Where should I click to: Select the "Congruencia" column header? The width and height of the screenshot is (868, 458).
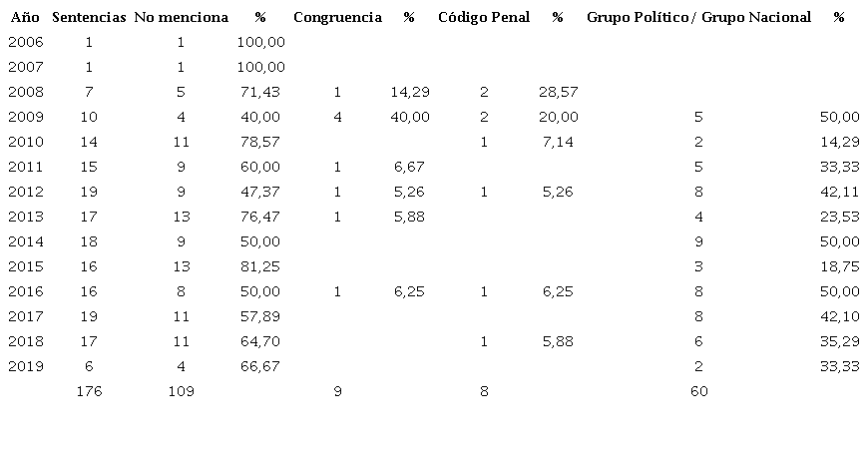[x=337, y=17]
